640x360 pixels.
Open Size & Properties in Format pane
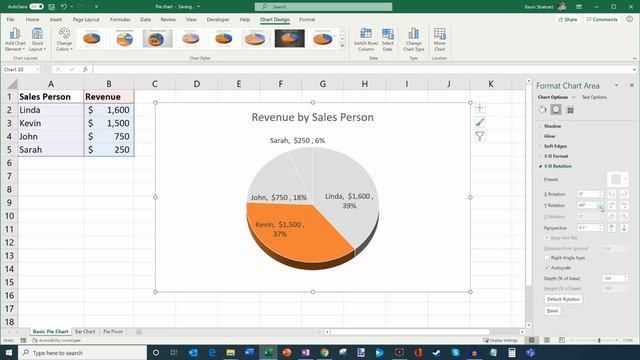tap(570, 110)
